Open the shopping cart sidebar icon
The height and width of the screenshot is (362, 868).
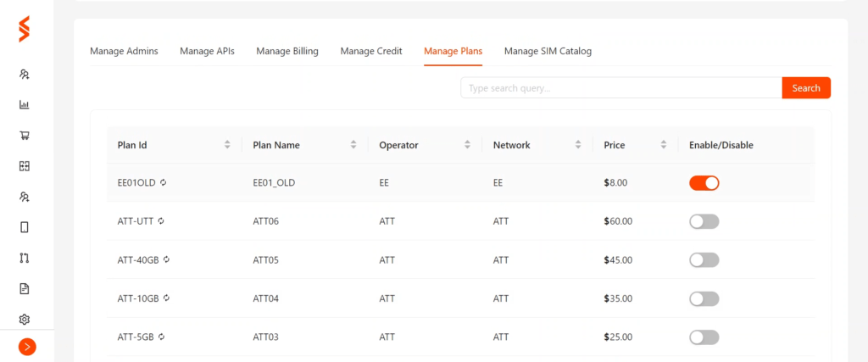coord(24,135)
